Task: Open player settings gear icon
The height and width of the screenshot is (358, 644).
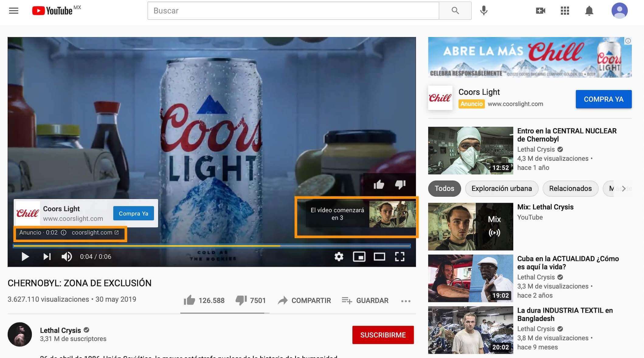Action: coord(339,257)
